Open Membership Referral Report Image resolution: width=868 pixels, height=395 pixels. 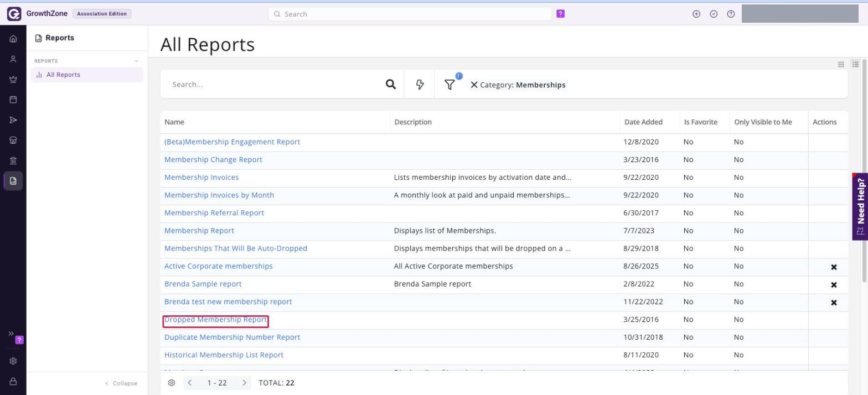coord(214,213)
